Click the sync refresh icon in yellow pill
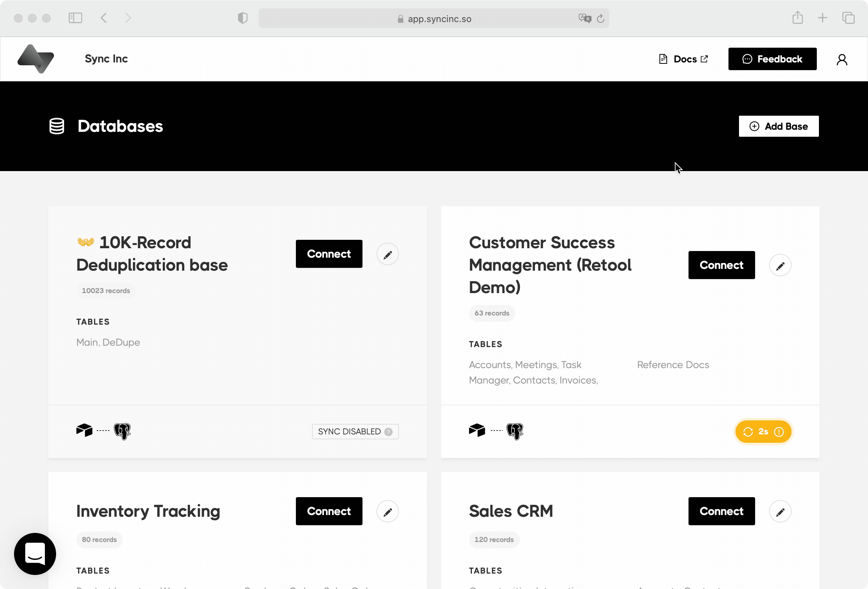Image resolution: width=868 pixels, height=589 pixels. 748,432
